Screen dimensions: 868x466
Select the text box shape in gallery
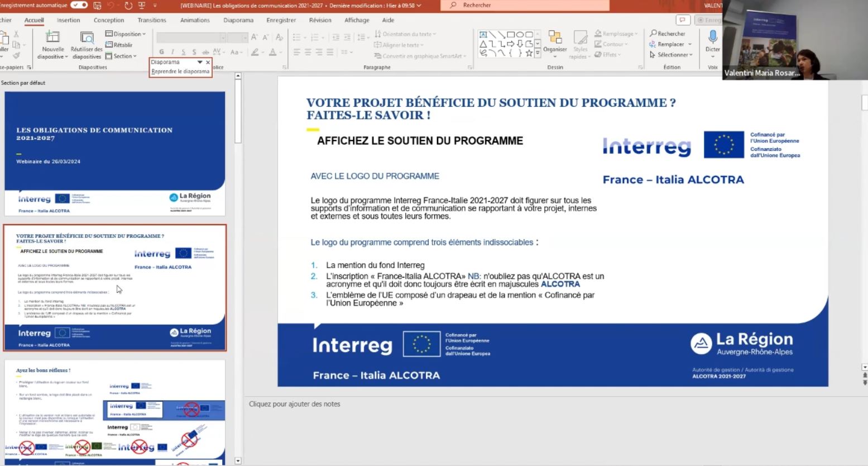pyautogui.click(x=483, y=35)
